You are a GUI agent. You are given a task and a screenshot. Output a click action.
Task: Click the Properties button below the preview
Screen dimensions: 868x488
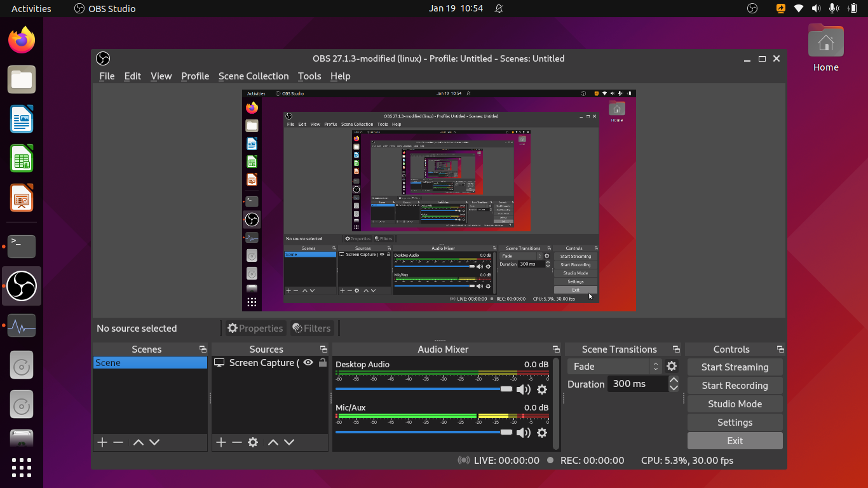pos(255,329)
